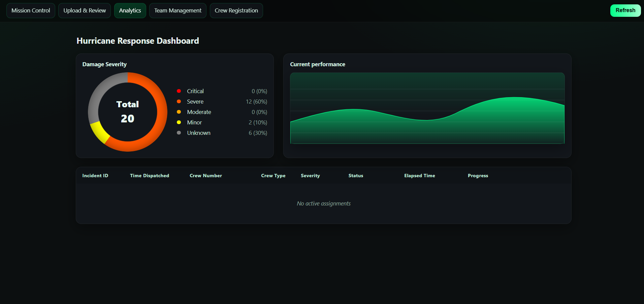Sort table by Elapsed Time column
Image resolution: width=644 pixels, height=304 pixels.
pyautogui.click(x=419, y=175)
